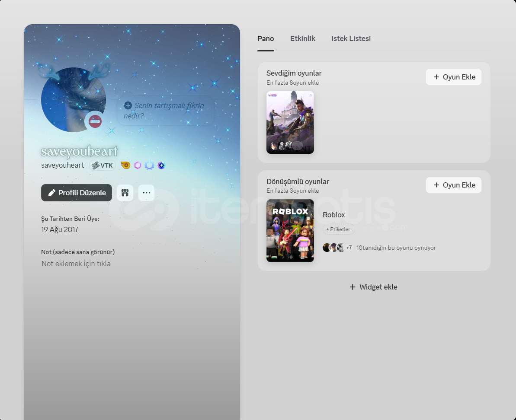
Task: Open the shop icon button
Action: [125, 193]
